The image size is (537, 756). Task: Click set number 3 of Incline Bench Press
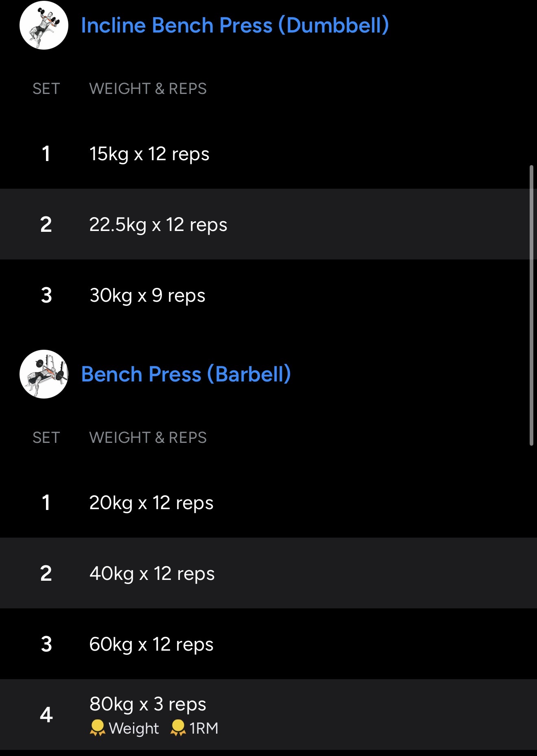(46, 296)
